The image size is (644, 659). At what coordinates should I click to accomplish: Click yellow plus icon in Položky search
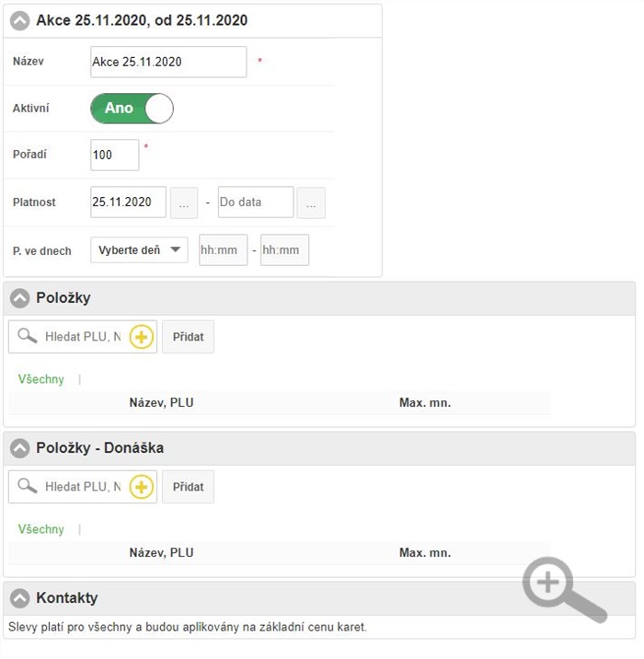(141, 337)
